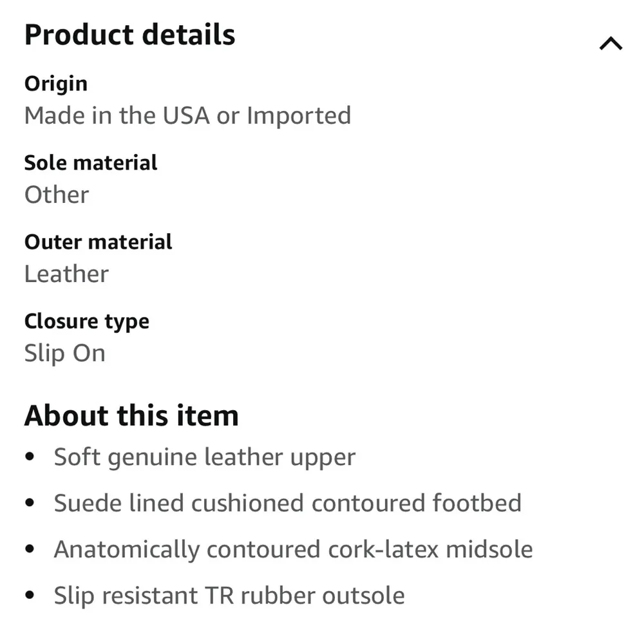Click 'Slip resistant TR rubber outsole' text

[229, 596]
